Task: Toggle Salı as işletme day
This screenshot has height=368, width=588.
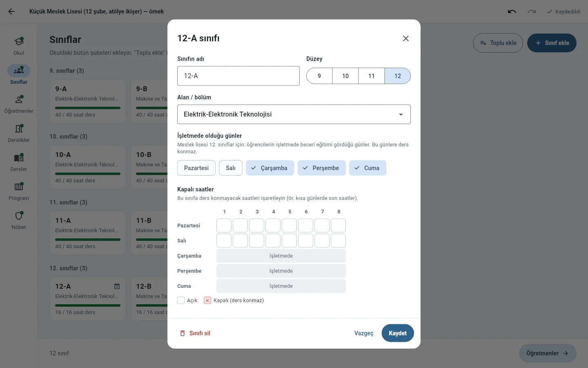Action: tap(231, 168)
